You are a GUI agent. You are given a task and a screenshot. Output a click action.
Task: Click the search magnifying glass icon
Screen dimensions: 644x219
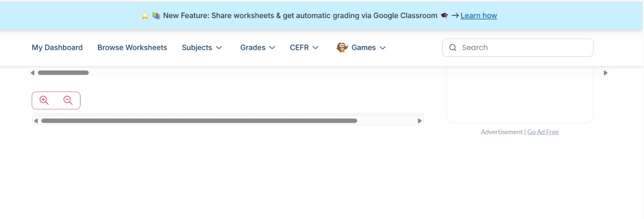tap(453, 48)
